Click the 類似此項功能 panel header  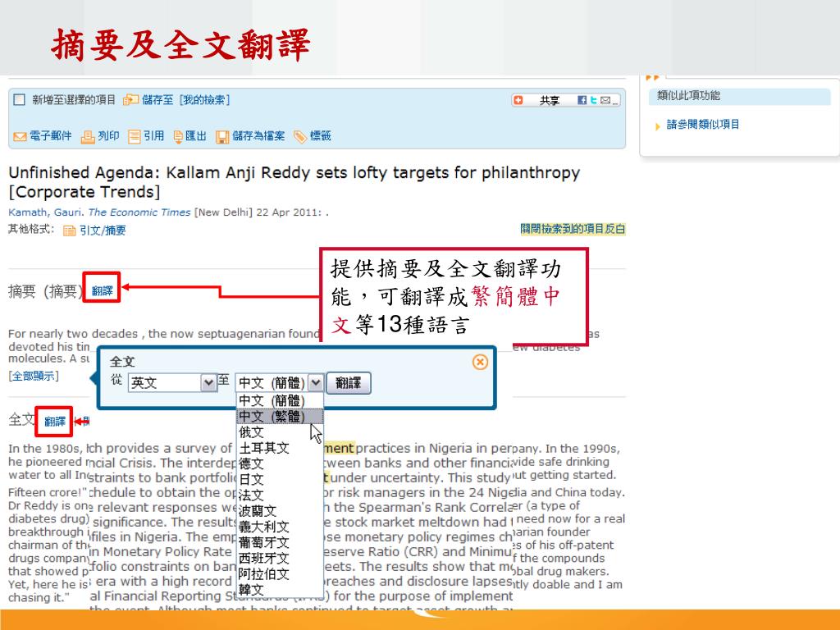point(739,96)
